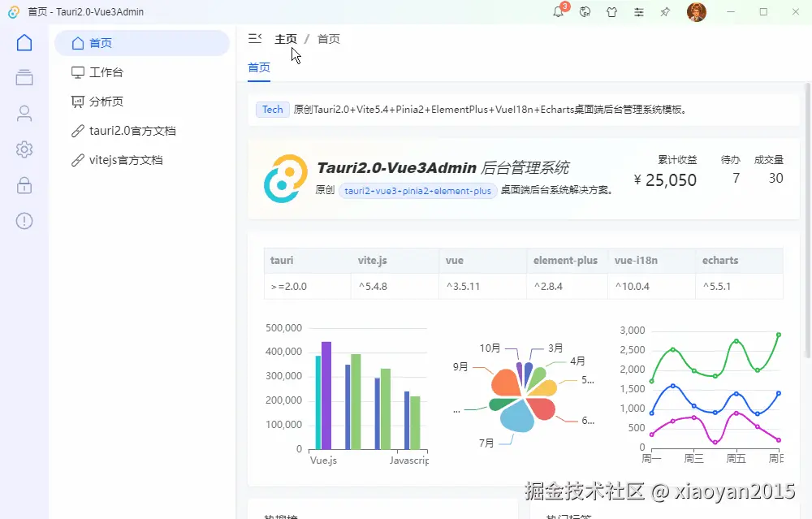Open the user avatar menu
Viewport: 812px width, 519px height.
[x=697, y=12]
